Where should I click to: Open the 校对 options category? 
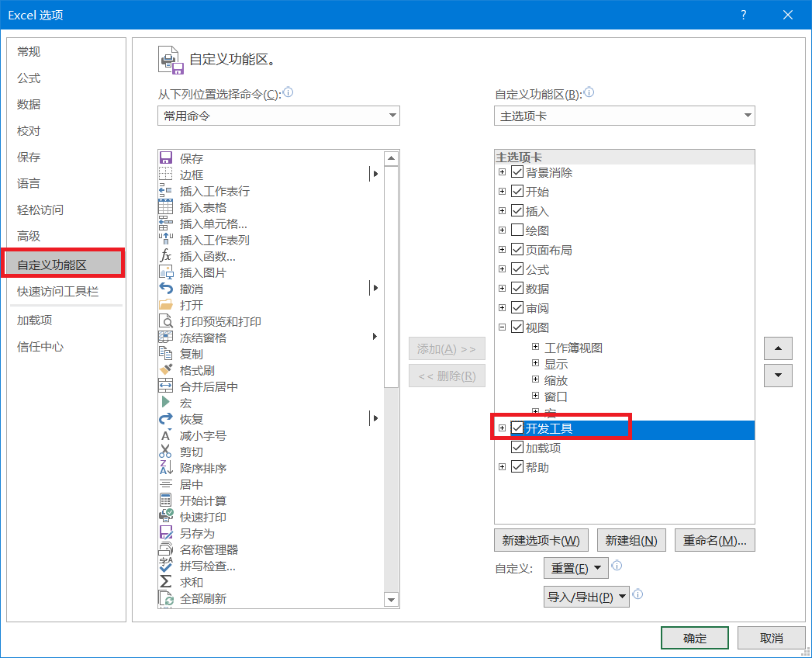pyautogui.click(x=66, y=130)
